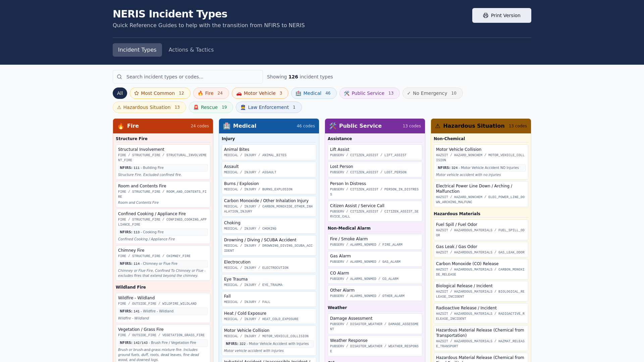This screenshot has width=644, height=362.
Task: Select Radioactive Release / Incident card
Action: point(481,313)
